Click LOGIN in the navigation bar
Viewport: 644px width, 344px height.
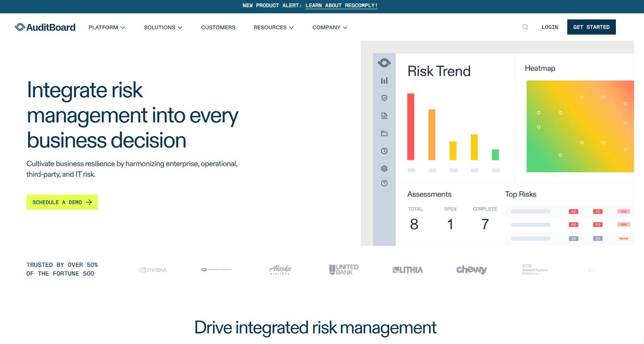549,27
